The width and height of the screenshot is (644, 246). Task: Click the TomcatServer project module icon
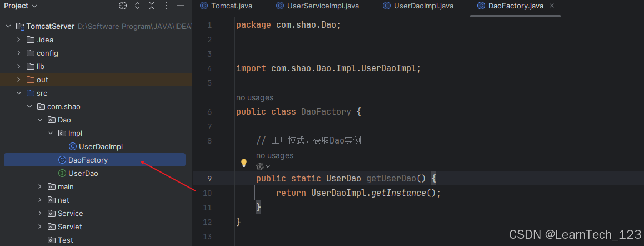tap(21, 26)
